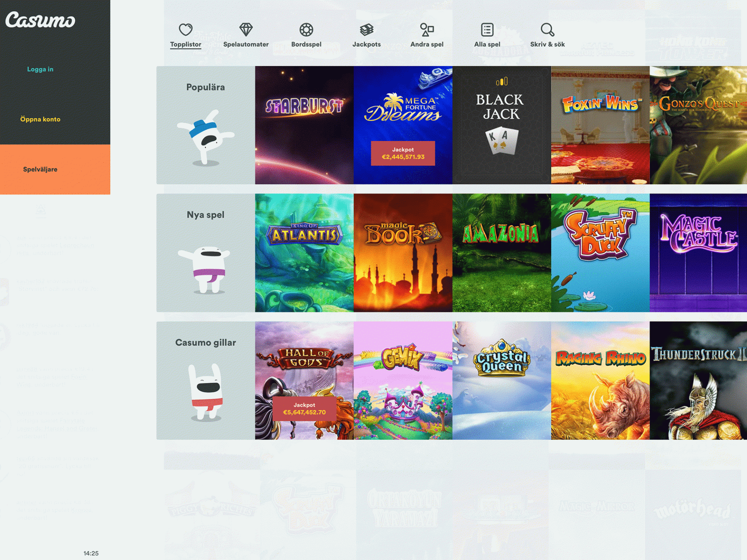Open the Gemix game tile
The height and width of the screenshot is (560, 747).
pos(403,380)
